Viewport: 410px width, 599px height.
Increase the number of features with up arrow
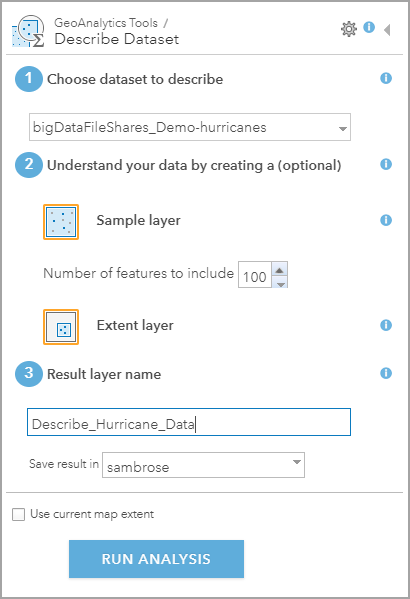click(280, 270)
